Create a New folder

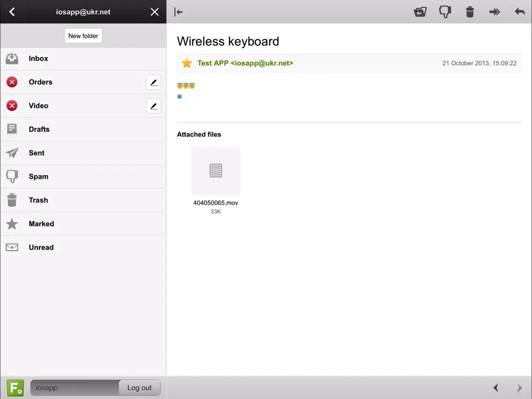pos(83,36)
